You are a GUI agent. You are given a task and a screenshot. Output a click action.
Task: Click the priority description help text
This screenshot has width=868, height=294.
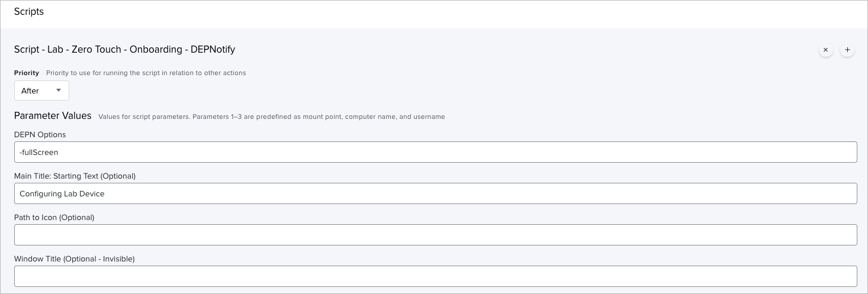point(146,73)
